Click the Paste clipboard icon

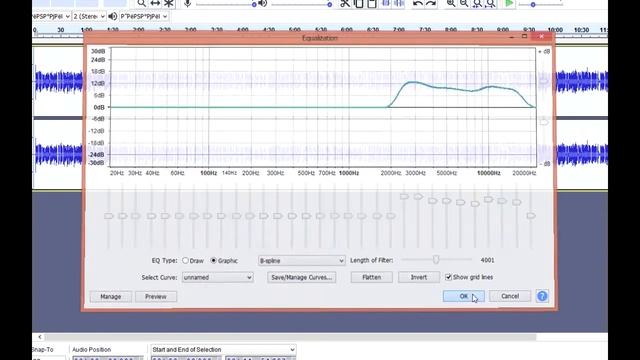point(371,4)
